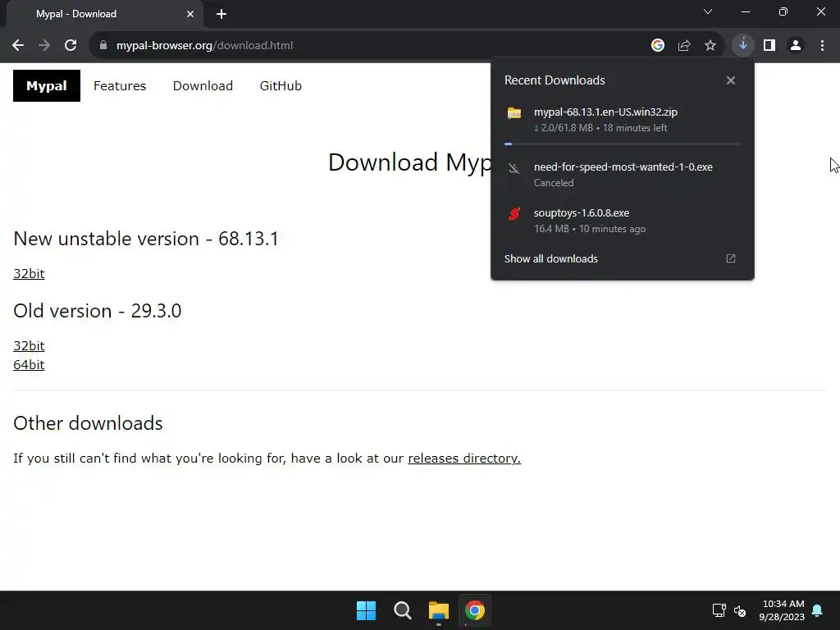840x630 pixels.
Task: Open the releases directory link
Action: pyautogui.click(x=464, y=459)
